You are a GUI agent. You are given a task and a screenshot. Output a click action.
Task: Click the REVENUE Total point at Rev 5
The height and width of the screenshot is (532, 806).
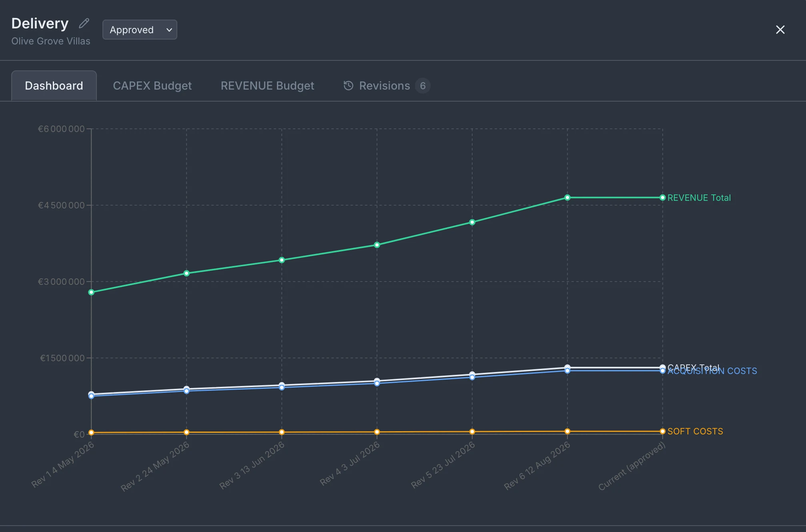(x=472, y=222)
